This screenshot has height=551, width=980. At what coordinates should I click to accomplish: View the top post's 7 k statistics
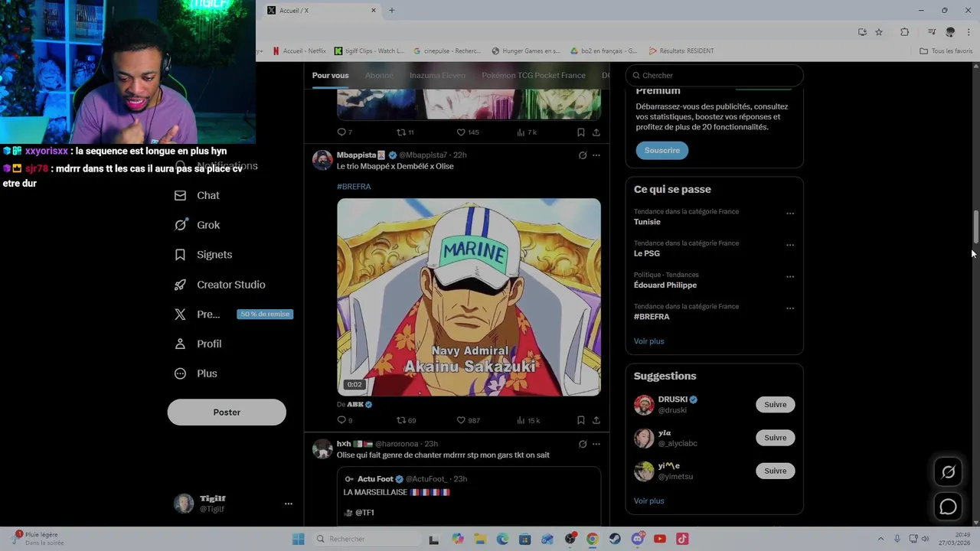[x=528, y=132]
